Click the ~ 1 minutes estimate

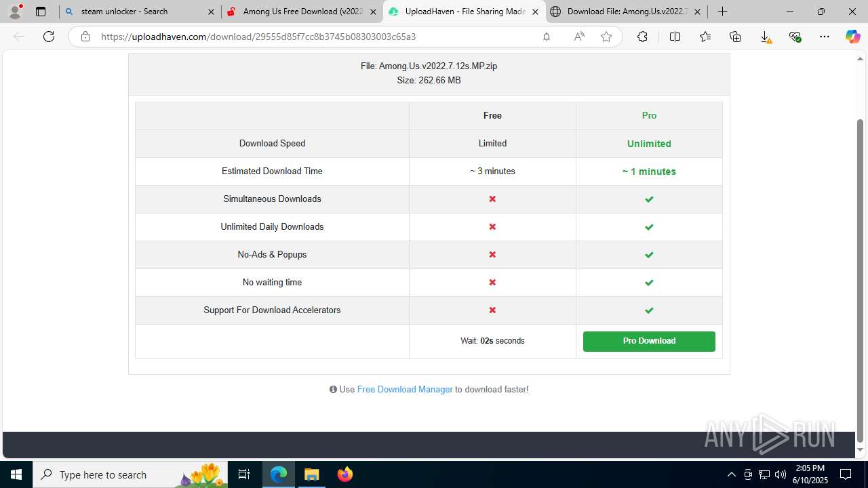(x=649, y=171)
